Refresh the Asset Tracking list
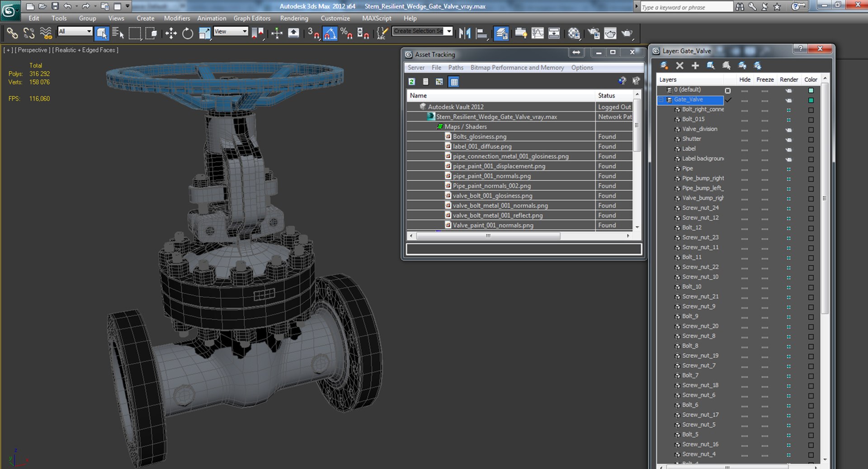868x469 pixels. [x=412, y=82]
